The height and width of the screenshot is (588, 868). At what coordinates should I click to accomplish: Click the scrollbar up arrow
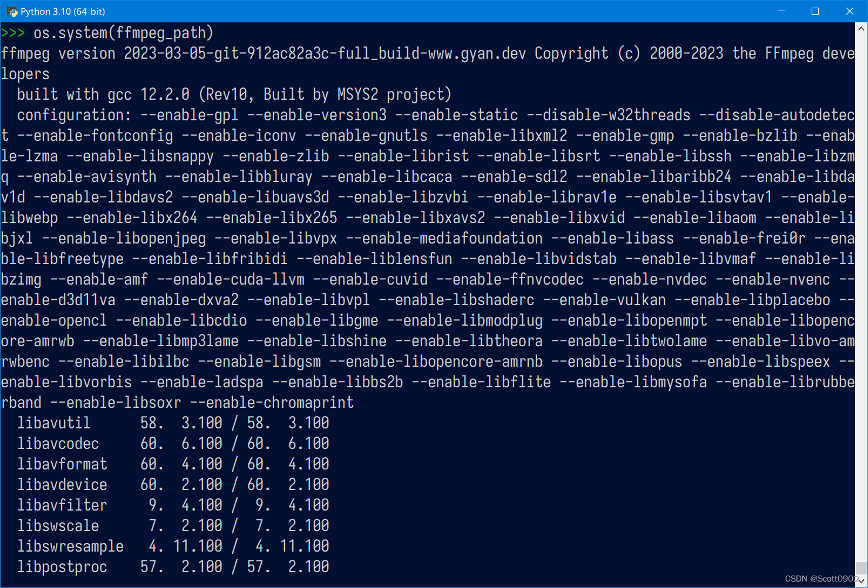pos(861,28)
